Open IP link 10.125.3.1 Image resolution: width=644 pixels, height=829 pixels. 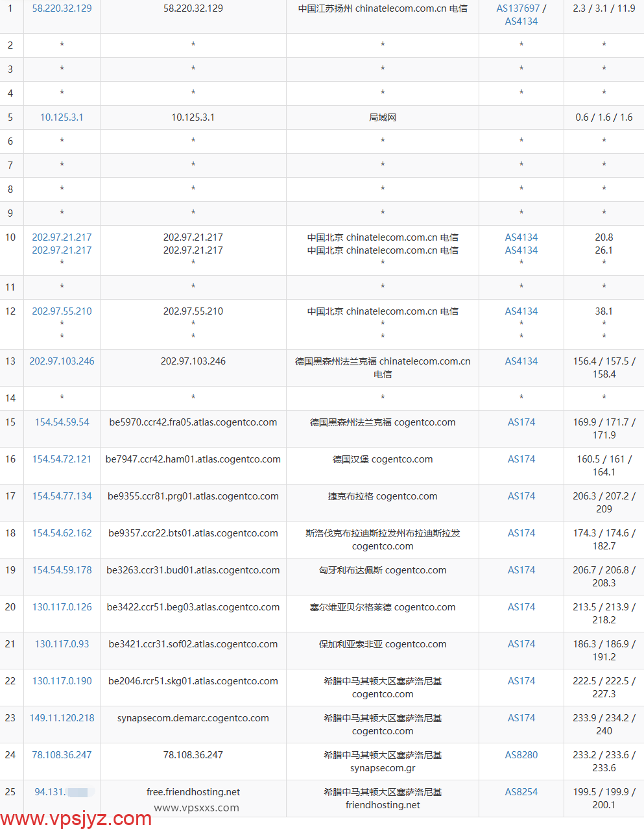pyautogui.click(x=62, y=117)
